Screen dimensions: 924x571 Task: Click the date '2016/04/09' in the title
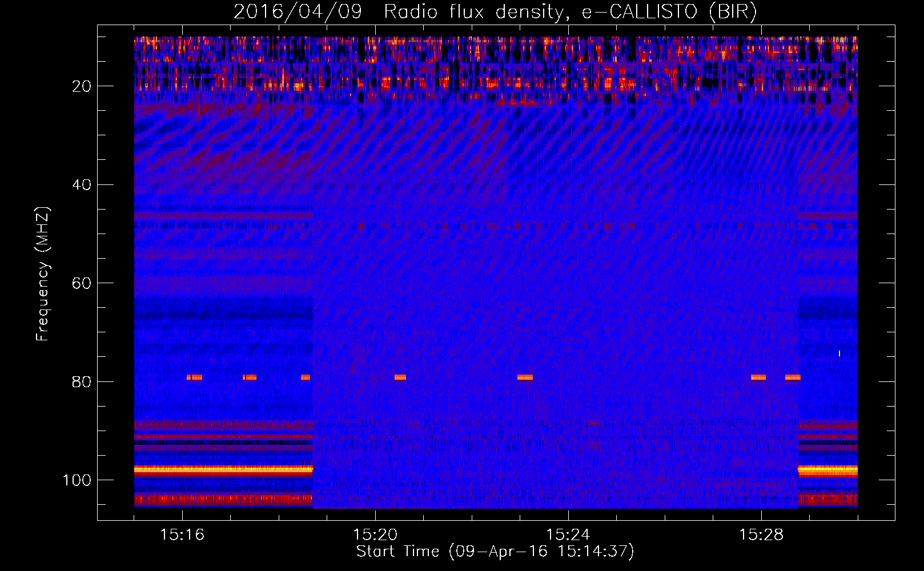[x=298, y=12]
